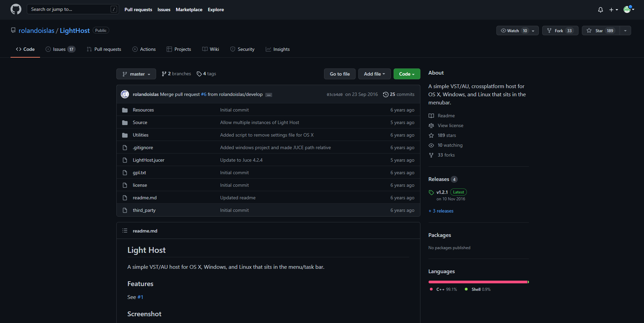Screen dimensions: 644x323
Task: Star the LightHost repository
Action: click(601, 31)
